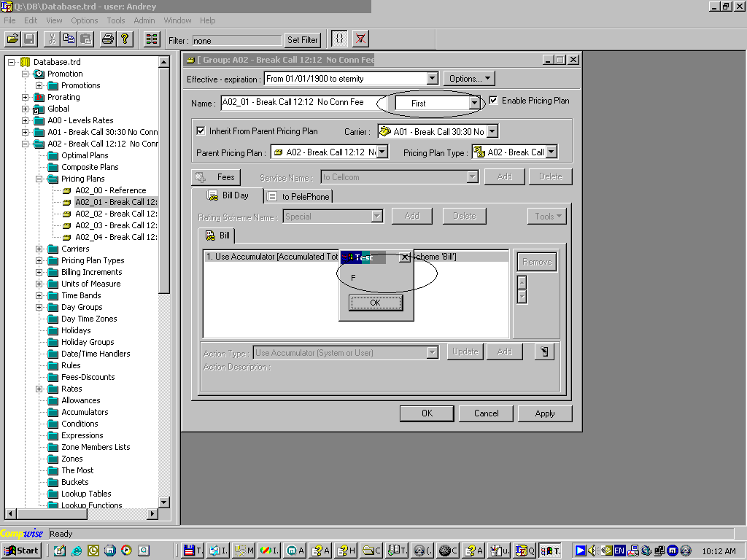Click the tree view toolbar icon

click(x=152, y=39)
